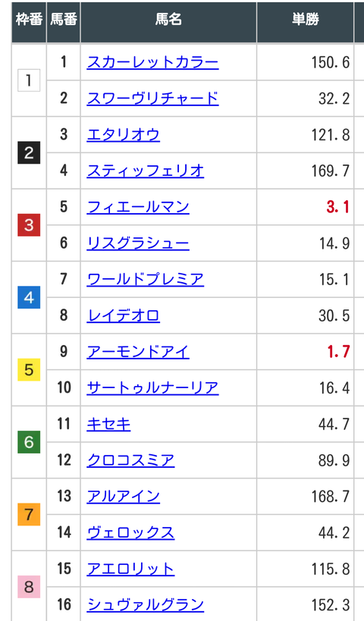Open favorite アーモンドアイ horse page
Screen dimensions: 364x621
pyautogui.click(x=138, y=352)
